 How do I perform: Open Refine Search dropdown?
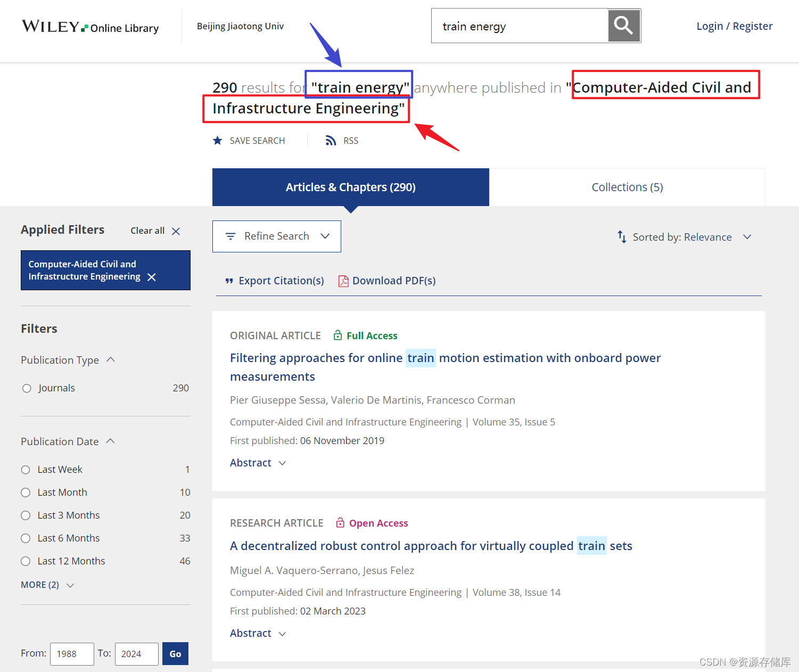[277, 236]
